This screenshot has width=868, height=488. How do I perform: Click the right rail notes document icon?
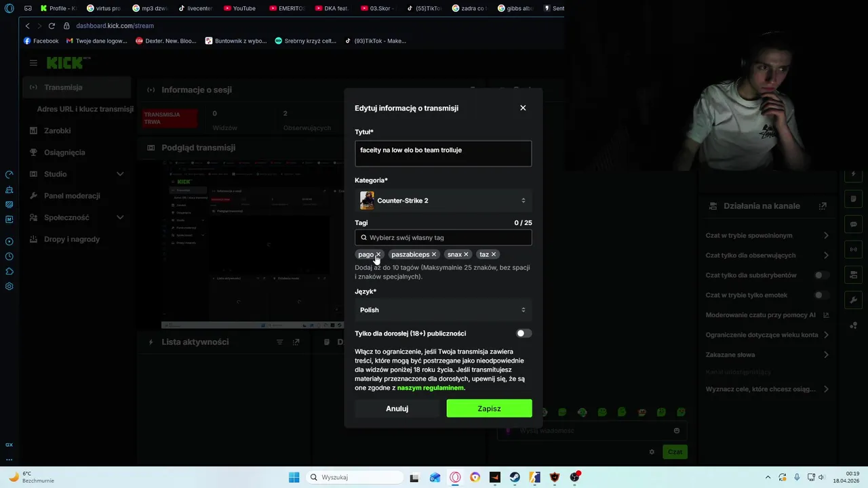click(853, 199)
